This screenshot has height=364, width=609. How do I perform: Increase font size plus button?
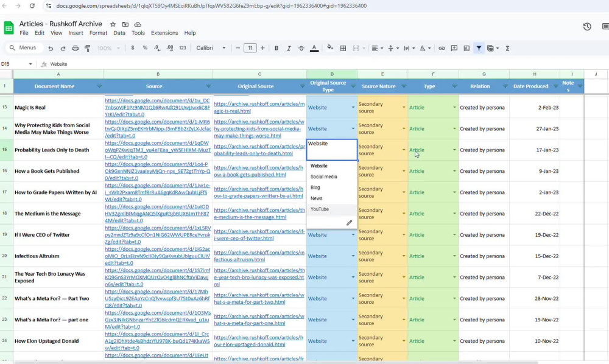tap(262, 48)
